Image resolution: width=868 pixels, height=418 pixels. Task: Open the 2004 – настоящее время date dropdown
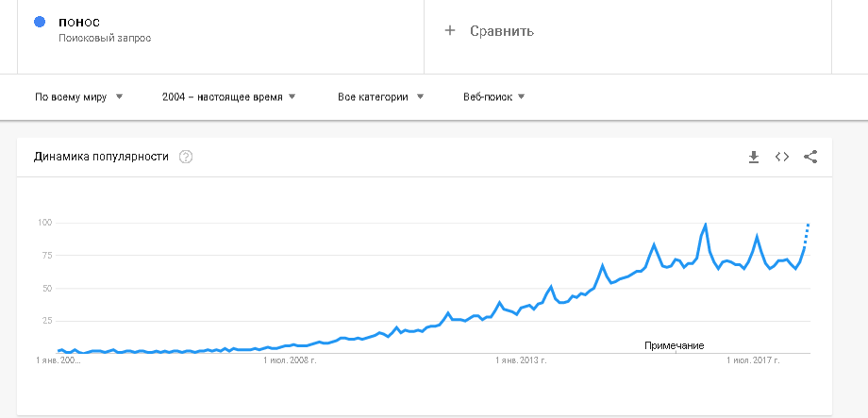coord(228,96)
